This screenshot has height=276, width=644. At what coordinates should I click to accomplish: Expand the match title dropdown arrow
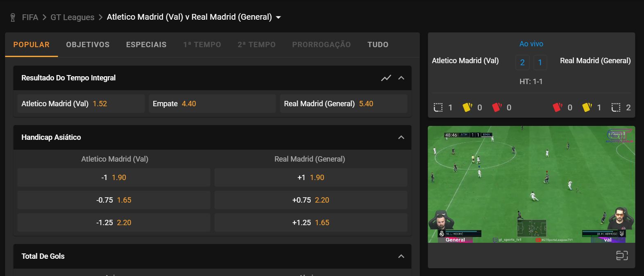(279, 17)
